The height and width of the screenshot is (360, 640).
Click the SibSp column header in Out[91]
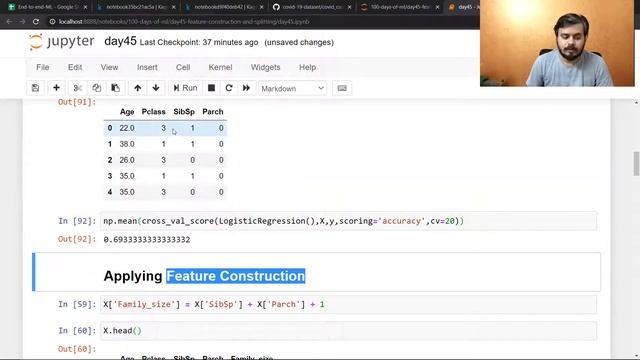point(184,112)
